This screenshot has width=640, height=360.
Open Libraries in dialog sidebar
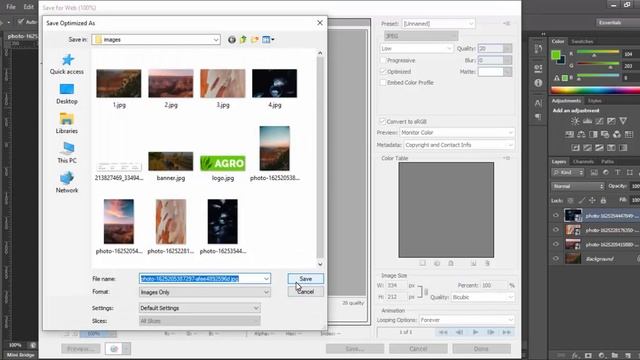(x=67, y=124)
